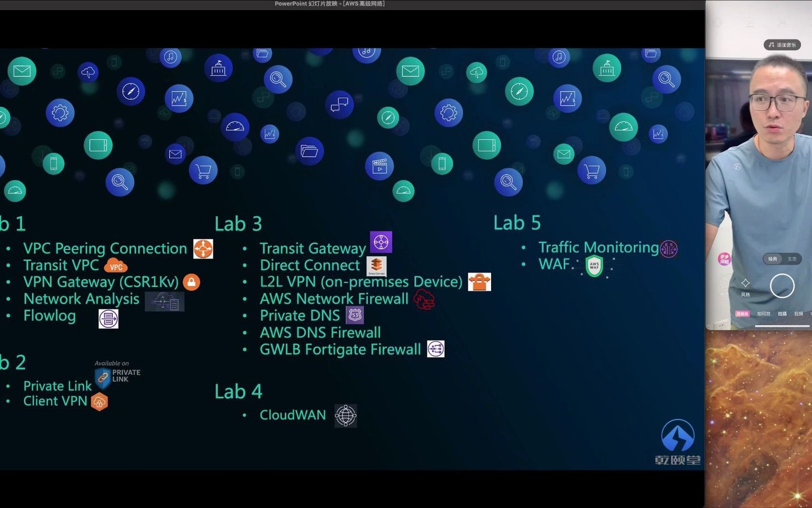Click the Direct Connect icon

pos(377,266)
